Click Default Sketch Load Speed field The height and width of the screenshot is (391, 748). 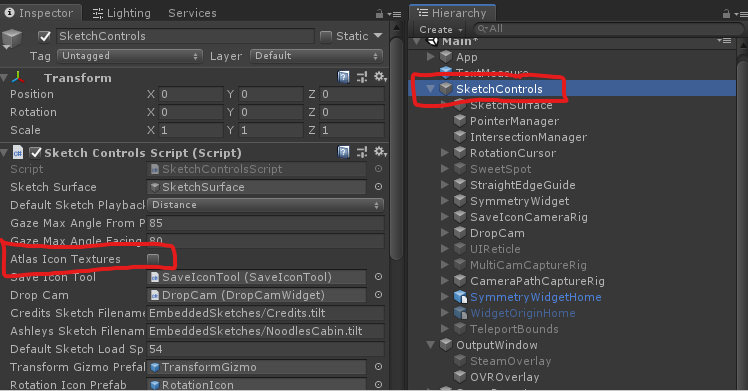click(x=265, y=349)
